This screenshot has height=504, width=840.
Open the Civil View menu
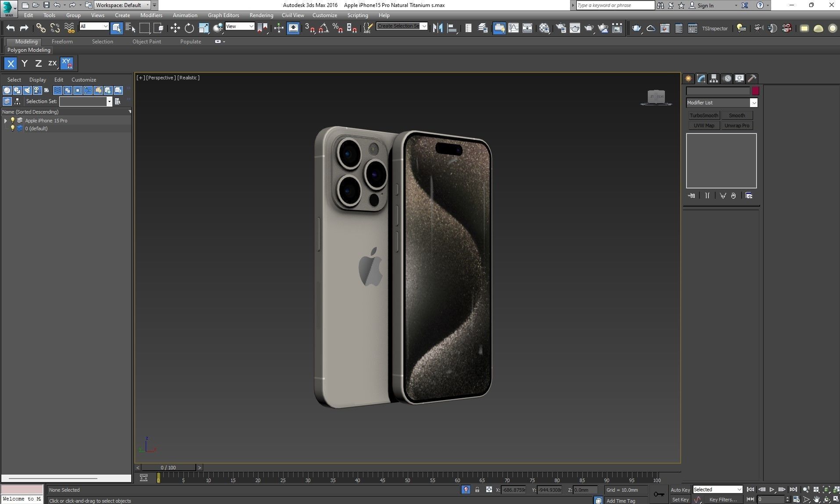pyautogui.click(x=293, y=15)
